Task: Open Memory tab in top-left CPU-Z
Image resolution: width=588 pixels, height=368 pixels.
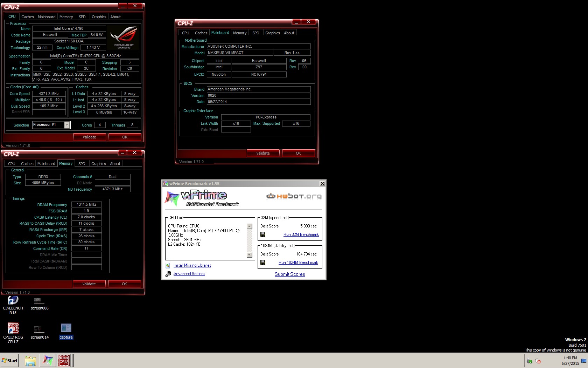Action: pyautogui.click(x=66, y=17)
